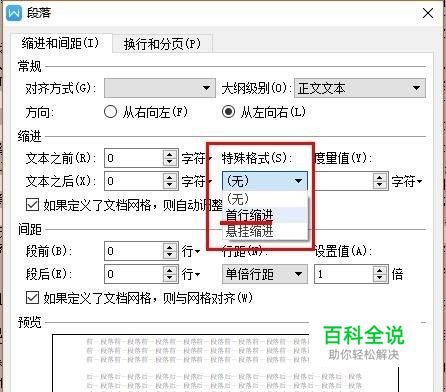Toggle the 如果定义了文档网格，则与网格对齐 checkbox
This screenshot has height=392, width=446.
tap(32, 297)
